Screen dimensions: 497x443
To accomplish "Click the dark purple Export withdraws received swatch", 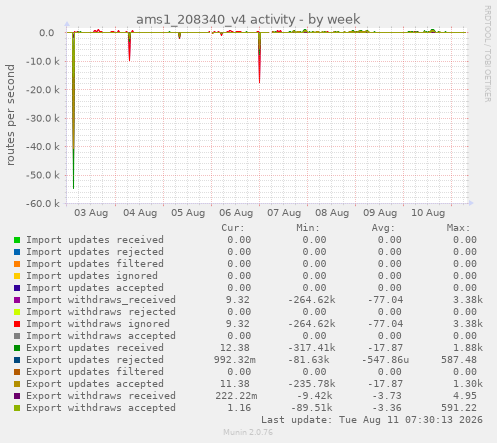I will pyautogui.click(x=17, y=396).
